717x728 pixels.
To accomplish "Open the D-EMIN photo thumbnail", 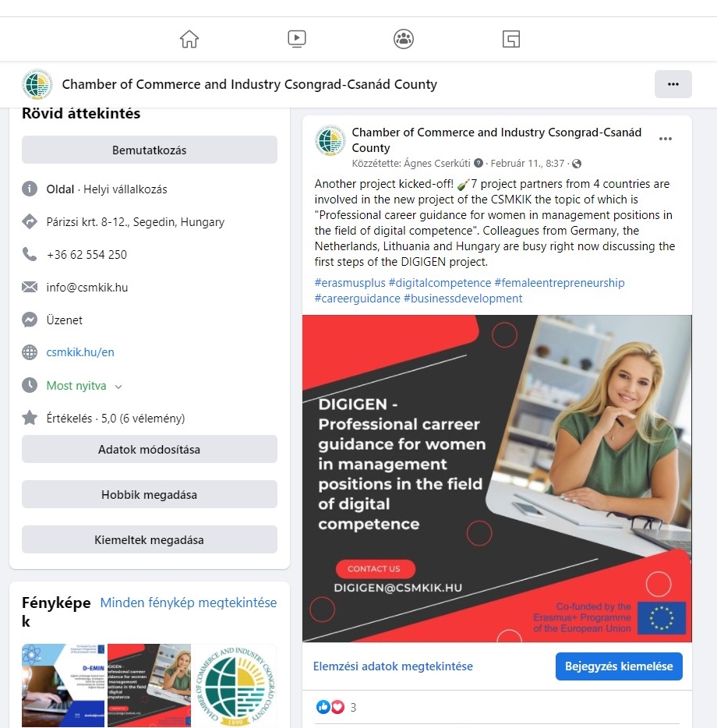I will pos(64,685).
